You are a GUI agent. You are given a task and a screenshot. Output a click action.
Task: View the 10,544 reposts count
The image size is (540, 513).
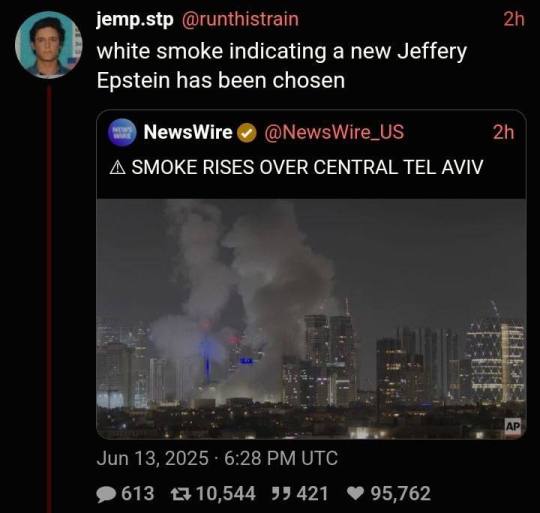coord(226,494)
